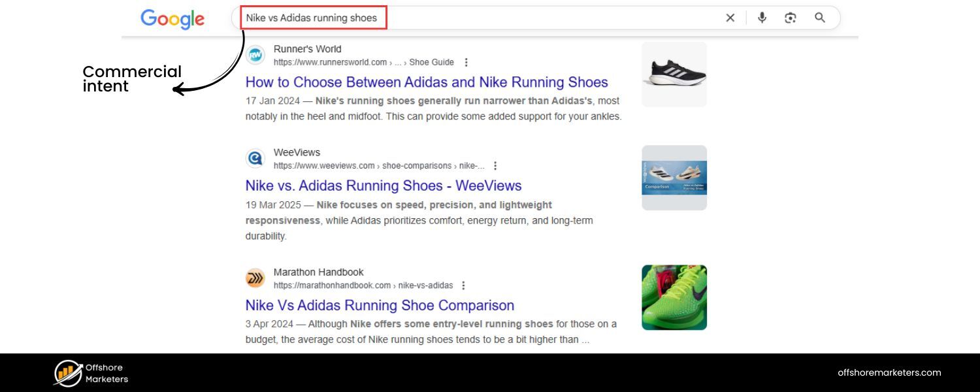The width and height of the screenshot is (980, 392).
Task: Open the Shoe Guide breadcrumb link
Action: [431, 61]
